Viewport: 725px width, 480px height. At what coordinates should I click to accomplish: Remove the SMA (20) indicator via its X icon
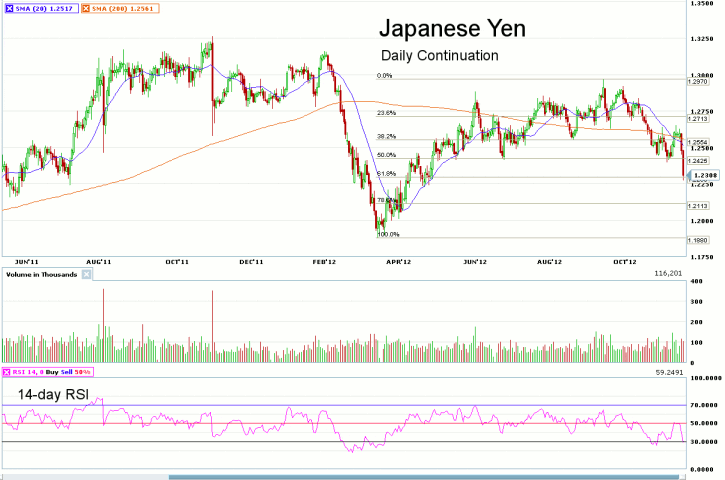pos(10,8)
